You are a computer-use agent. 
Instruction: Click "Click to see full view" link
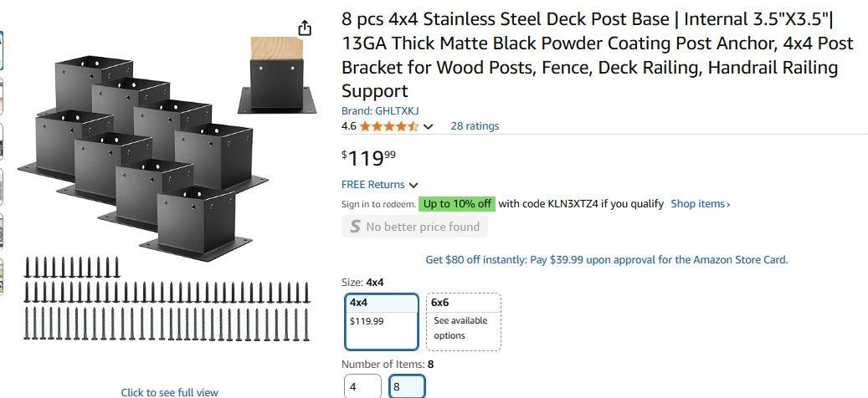169,392
